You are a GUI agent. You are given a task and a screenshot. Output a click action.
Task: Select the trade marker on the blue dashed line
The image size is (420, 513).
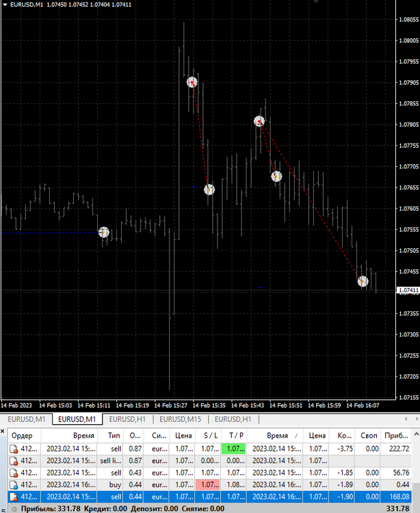104,232
